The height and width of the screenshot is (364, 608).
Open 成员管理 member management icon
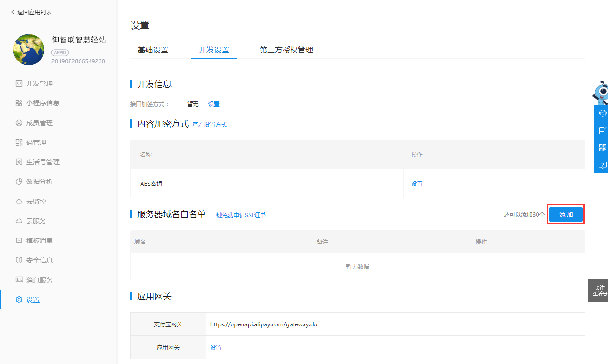coord(19,122)
